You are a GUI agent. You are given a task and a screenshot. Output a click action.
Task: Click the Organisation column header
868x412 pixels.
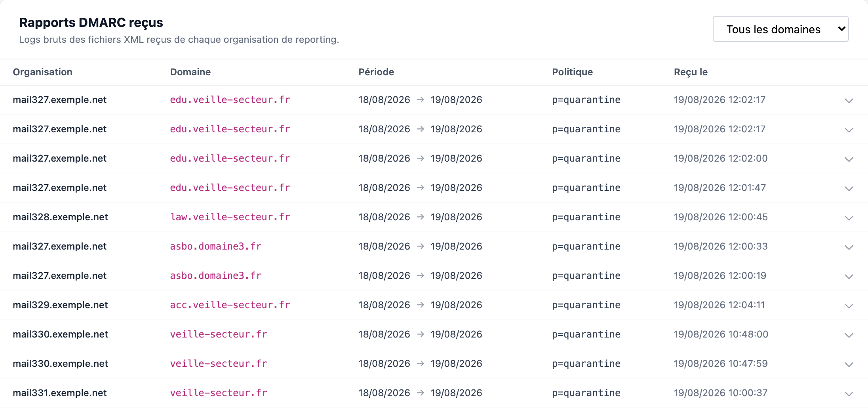click(42, 72)
